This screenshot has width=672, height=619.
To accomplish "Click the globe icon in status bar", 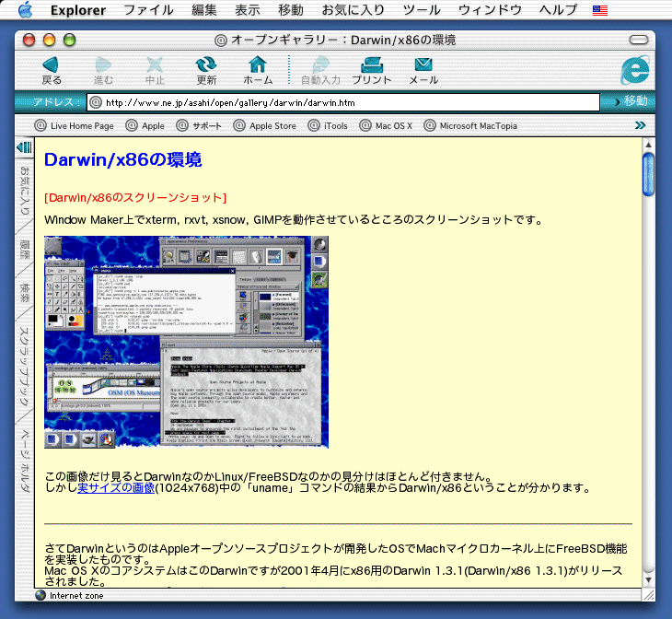I will [41, 595].
